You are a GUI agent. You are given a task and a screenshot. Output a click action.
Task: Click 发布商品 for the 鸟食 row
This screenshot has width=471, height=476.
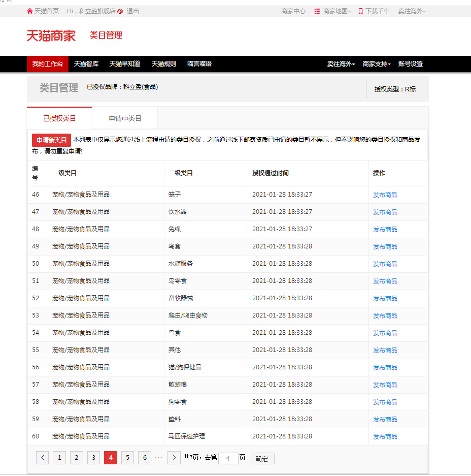pos(385,333)
